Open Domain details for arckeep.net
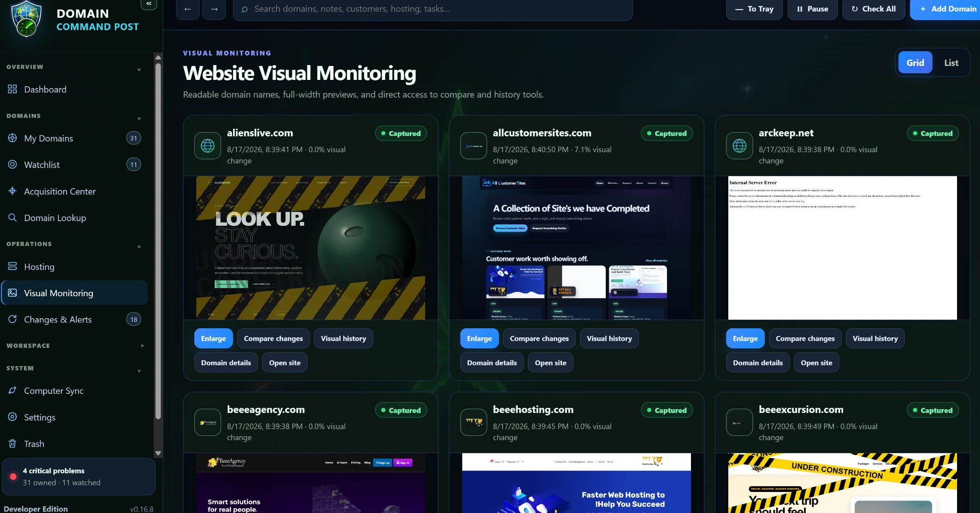980x513 pixels. [758, 363]
